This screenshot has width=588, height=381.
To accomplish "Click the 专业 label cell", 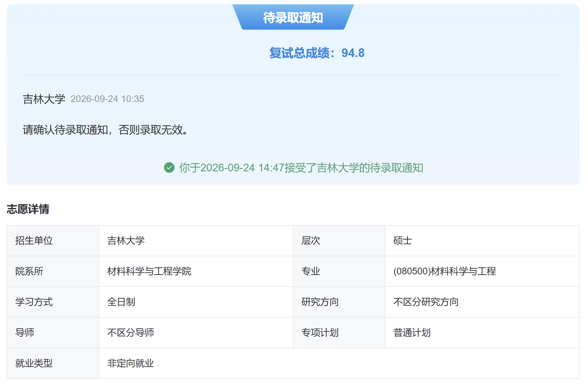I will [339, 271].
